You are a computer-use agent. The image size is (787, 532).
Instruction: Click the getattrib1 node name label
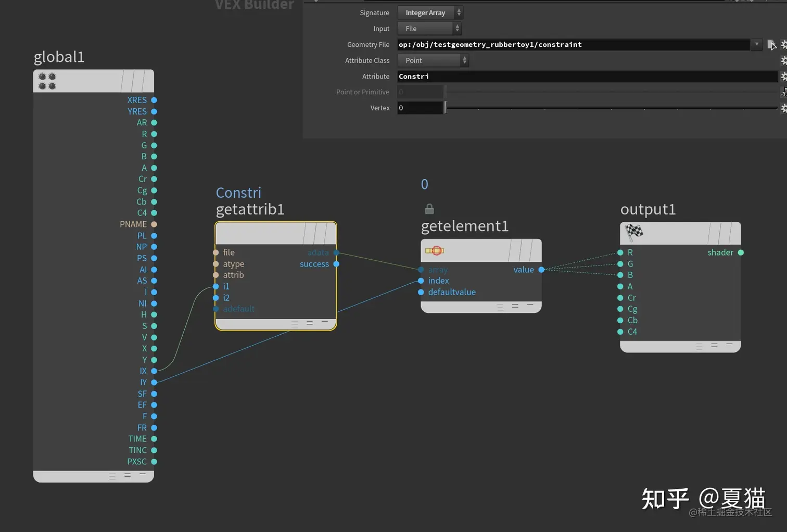tap(250, 209)
